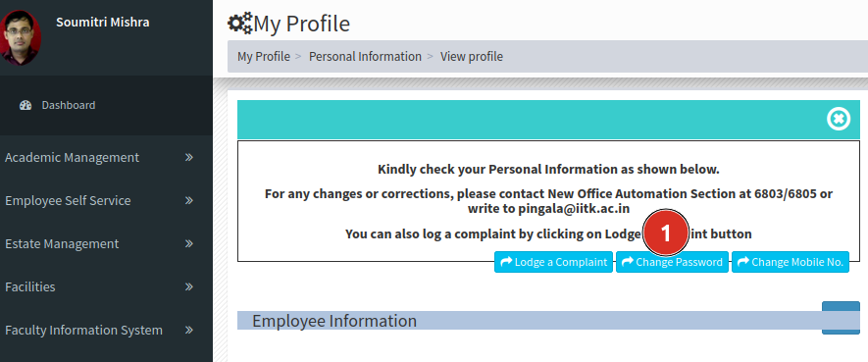The width and height of the screenshot is (868, 362).
Task: Click the arrow icon on Lodge a Complaint
Action: click(x=506, y=262)
